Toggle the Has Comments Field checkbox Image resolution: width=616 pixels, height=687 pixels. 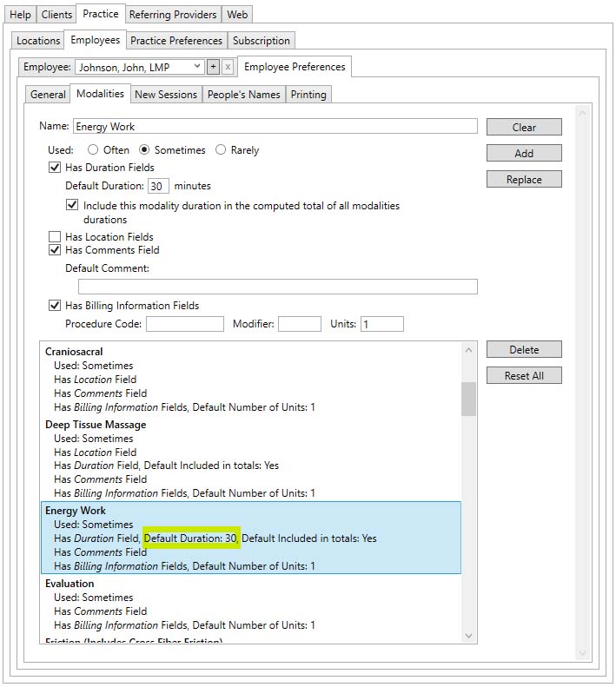[56, 250]
